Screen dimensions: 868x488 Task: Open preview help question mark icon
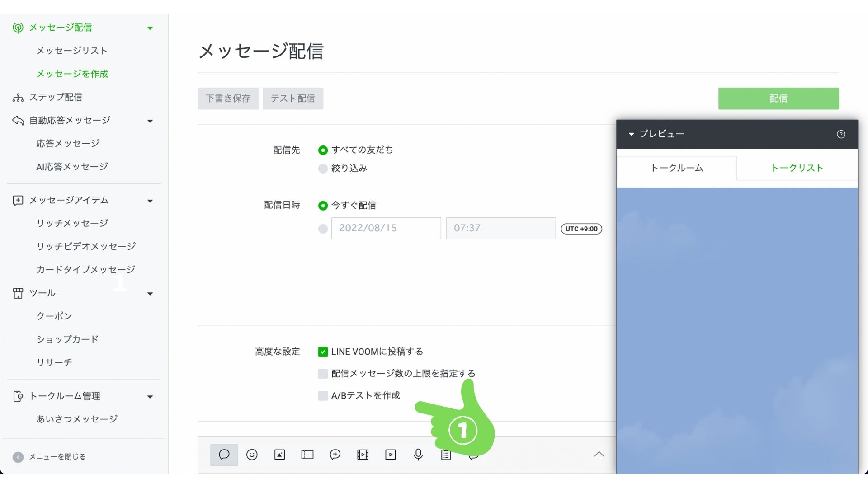pos(841,134)
